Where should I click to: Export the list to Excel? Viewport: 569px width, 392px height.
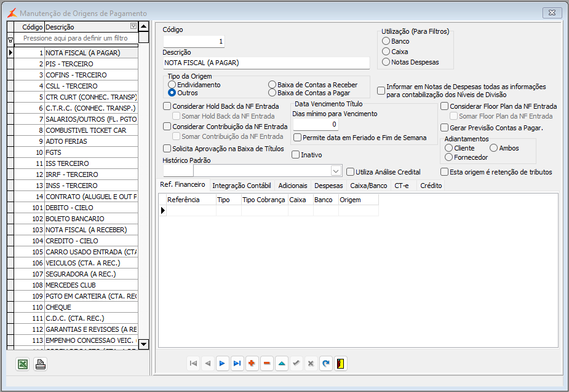(x=23, y=364)
